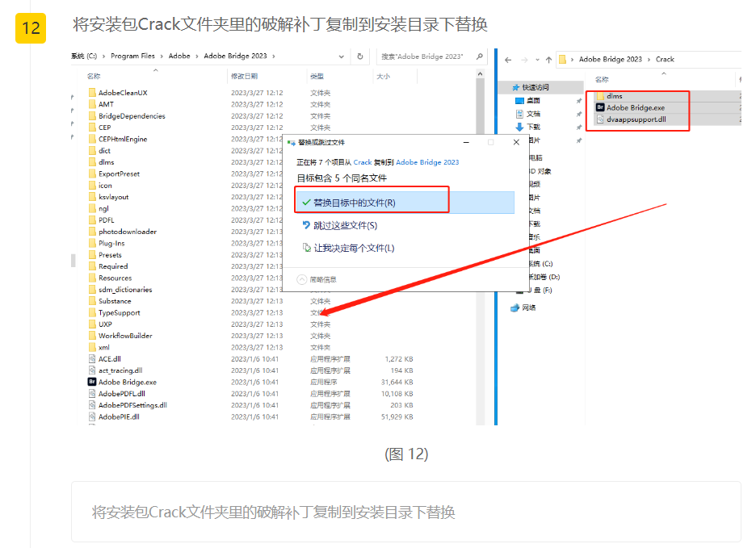This screenshot has width=756, height=548.
Task: Click the 下载 download arrow icon
Action: point(519,127)
